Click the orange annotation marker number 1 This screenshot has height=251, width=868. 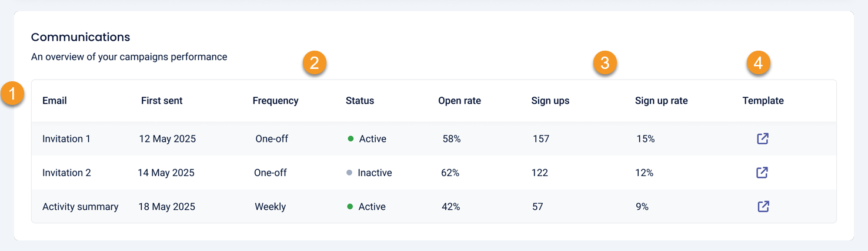coord(12,94)
